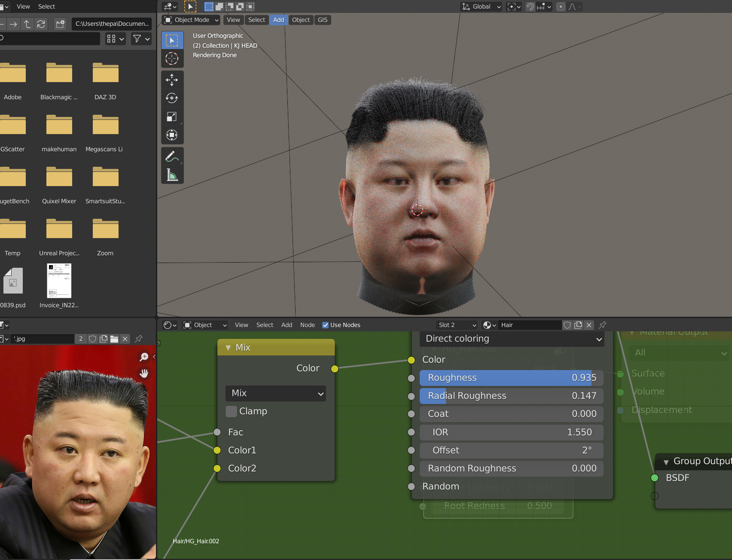Toggle snapping magnet in viewport header
Viewport: 732px width, 560px height.
(530, 7)
